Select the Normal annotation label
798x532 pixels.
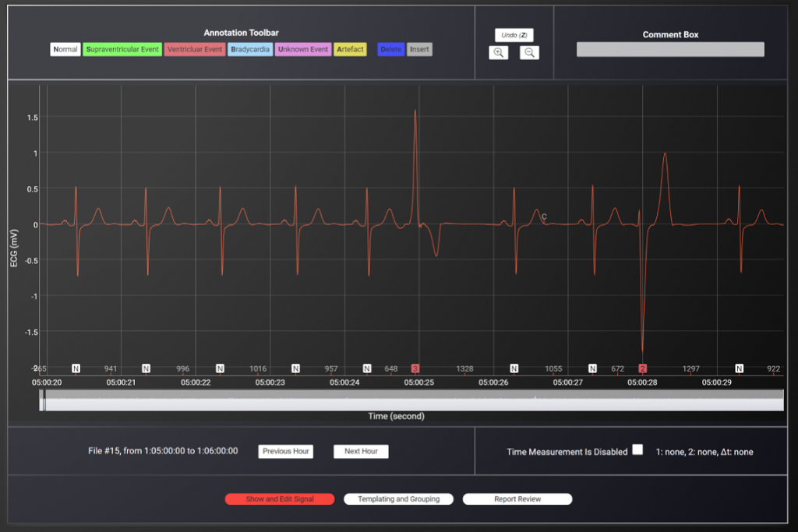(x=65, y=50)
